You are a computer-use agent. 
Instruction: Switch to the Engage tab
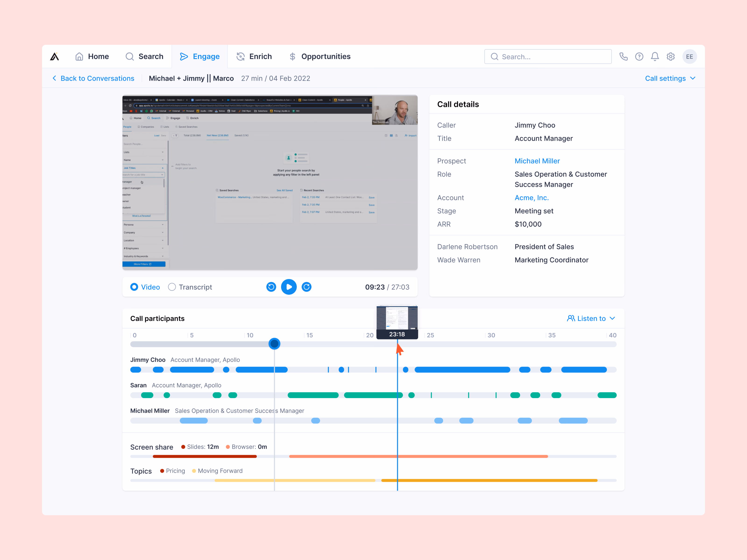pyautogui.click(x=200, y=56)
